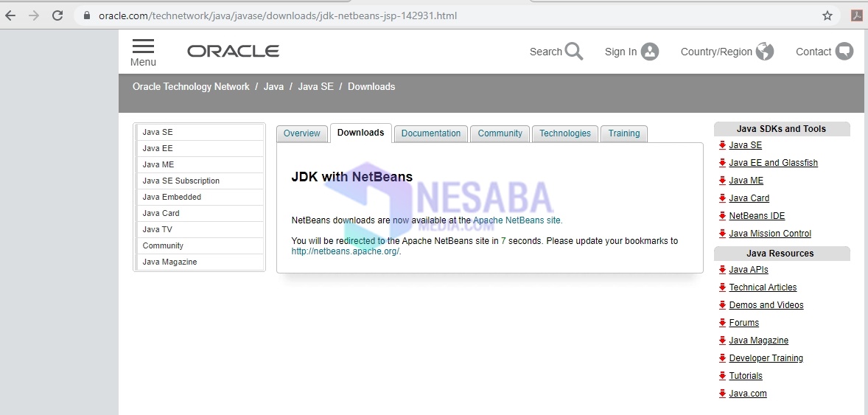Click the download arrow beside Java Mission Control

click(722, 234)
